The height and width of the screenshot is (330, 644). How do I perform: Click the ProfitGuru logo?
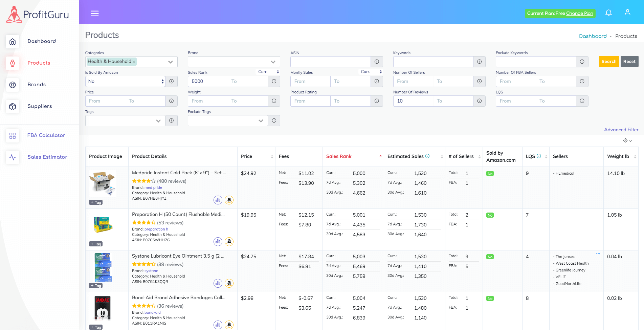point(38,15)
